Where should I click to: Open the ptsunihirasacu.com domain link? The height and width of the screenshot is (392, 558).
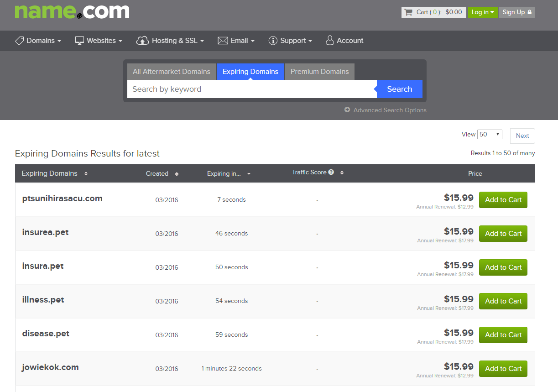[62, 199]
